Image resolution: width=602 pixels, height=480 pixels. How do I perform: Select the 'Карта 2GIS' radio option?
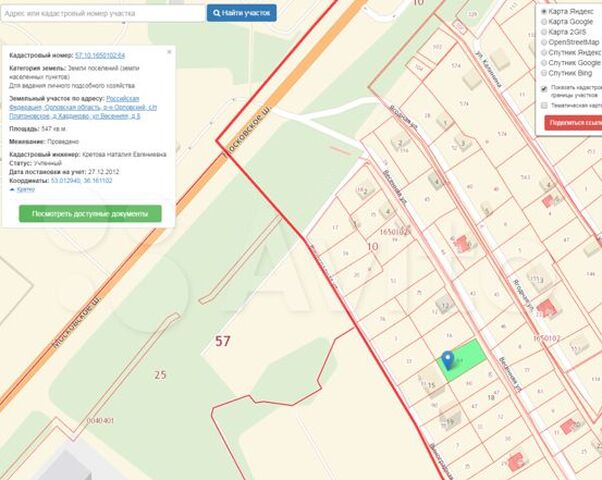(544, 32)
